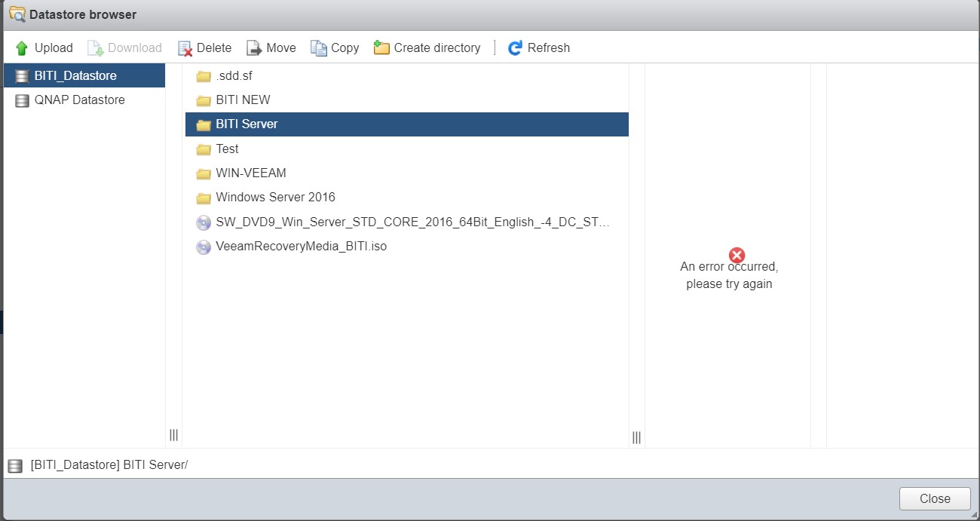Click the VeeamRecoveryMedia ISO disc icon
Viewport: 980px width, 521px height.
(204, 247)
